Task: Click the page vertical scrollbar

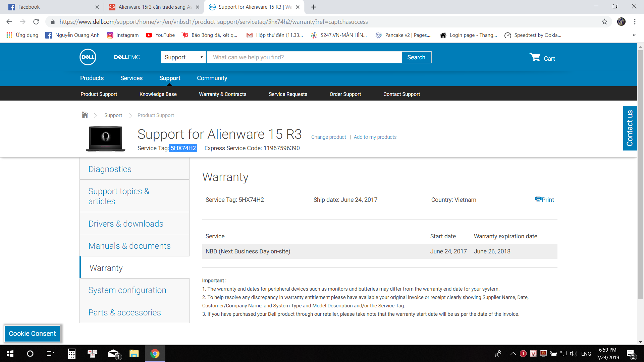Action: (640, 174)
